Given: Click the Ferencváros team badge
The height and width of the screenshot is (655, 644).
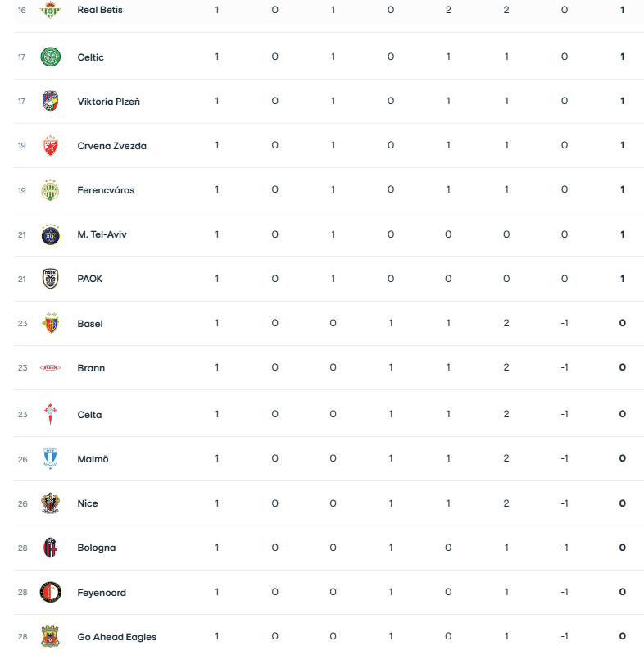Looking at the screenshot, I should click(51, 190).
